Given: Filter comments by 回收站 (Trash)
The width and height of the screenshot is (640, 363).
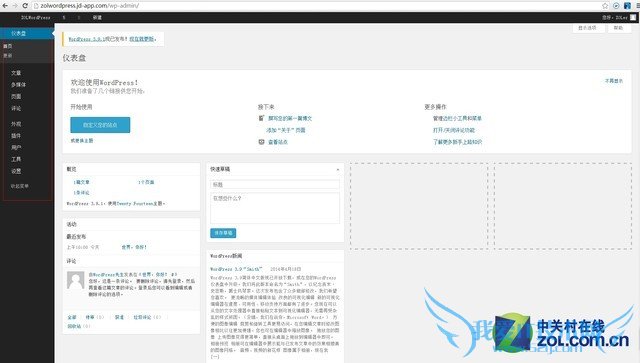Looking at the screenshot, I should click(x=74, y=326).
